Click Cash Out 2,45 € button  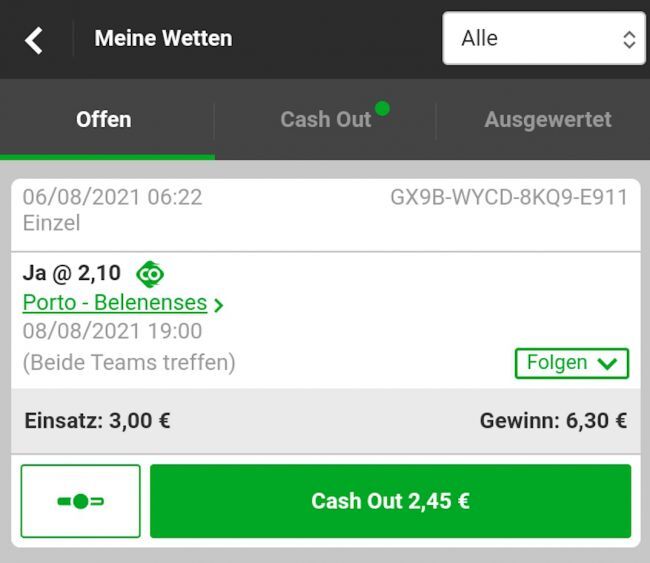pos(390,501)
